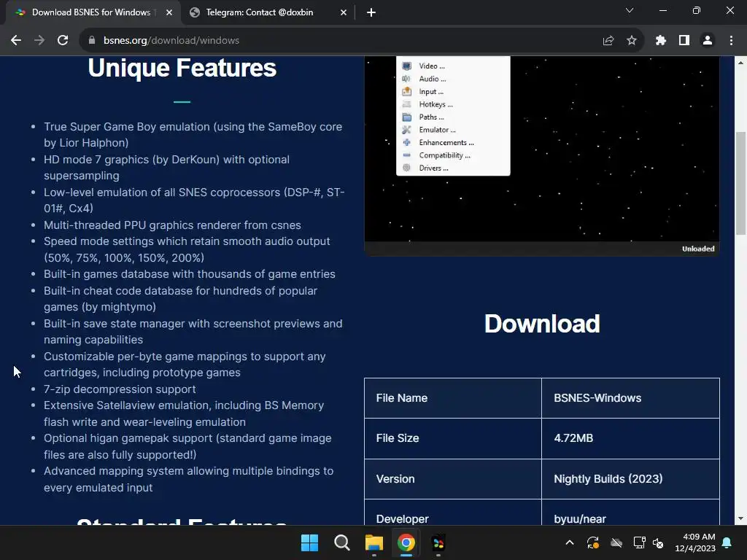
Task: Click the scrollbar up arrow
Action: click(740, 63)
